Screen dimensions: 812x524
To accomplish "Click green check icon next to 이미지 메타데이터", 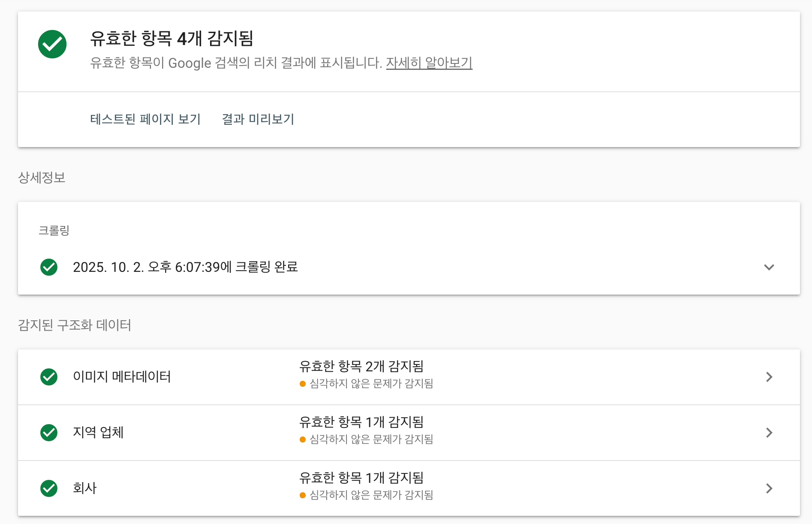I will (x=49, y=377).
